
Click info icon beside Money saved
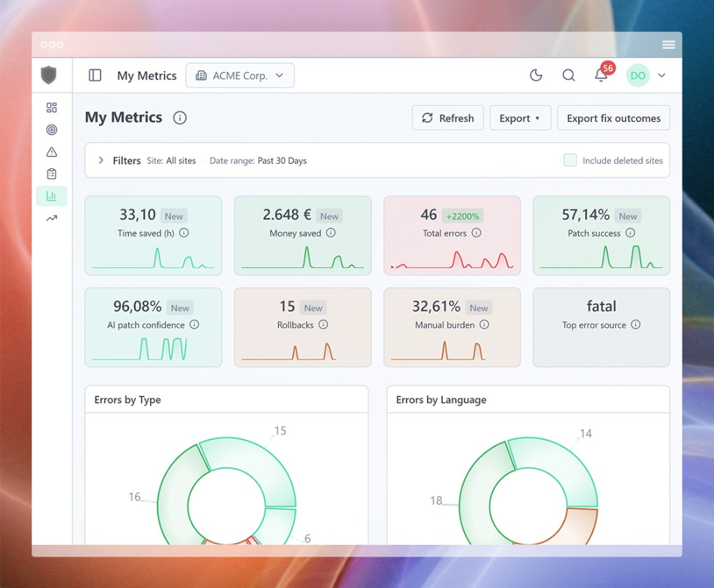pos(331,233)
